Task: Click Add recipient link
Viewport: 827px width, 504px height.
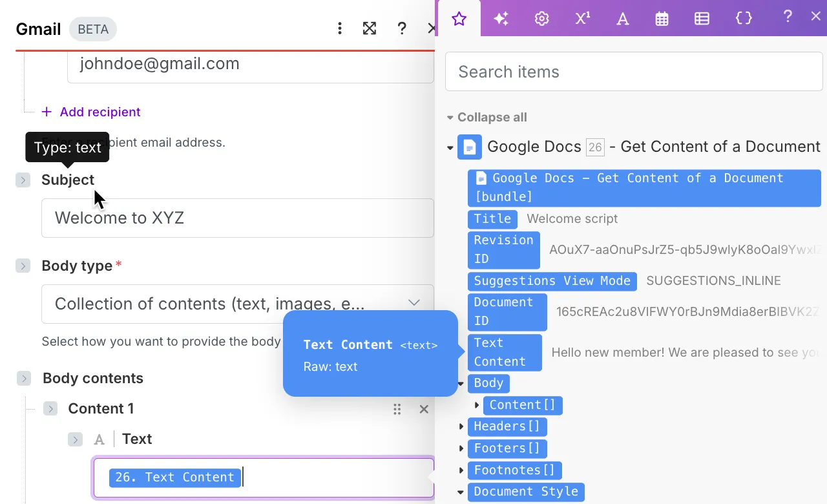Action: 91,112
